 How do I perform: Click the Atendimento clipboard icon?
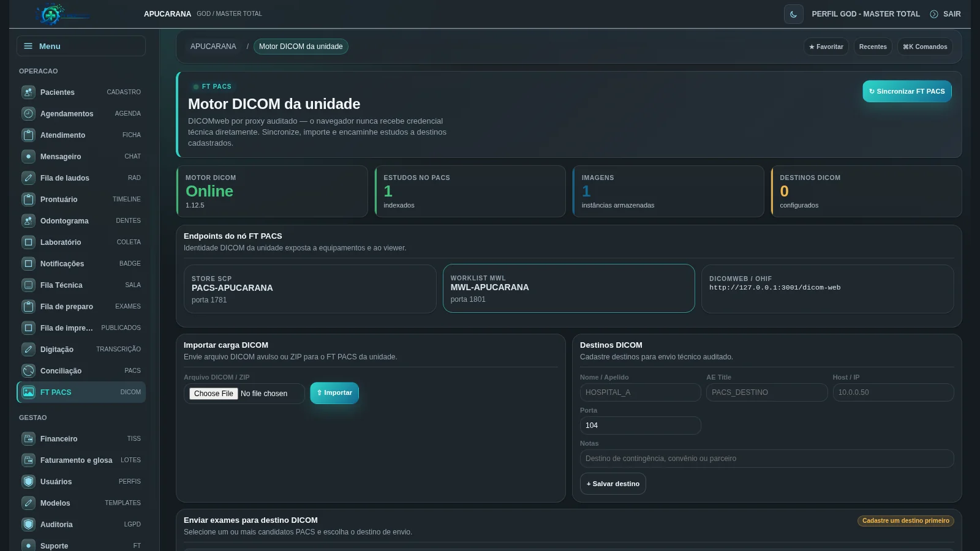pos(28,135)
